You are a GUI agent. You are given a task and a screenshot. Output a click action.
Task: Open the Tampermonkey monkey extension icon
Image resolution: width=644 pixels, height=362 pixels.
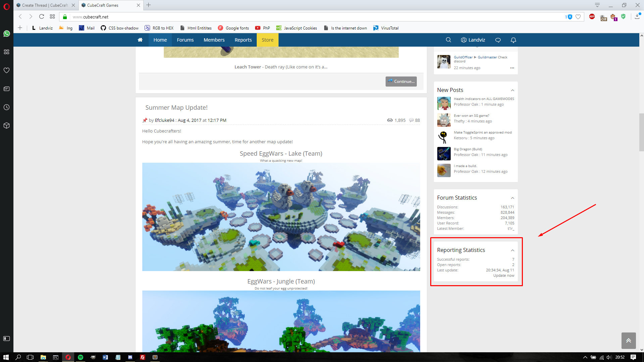614,17
